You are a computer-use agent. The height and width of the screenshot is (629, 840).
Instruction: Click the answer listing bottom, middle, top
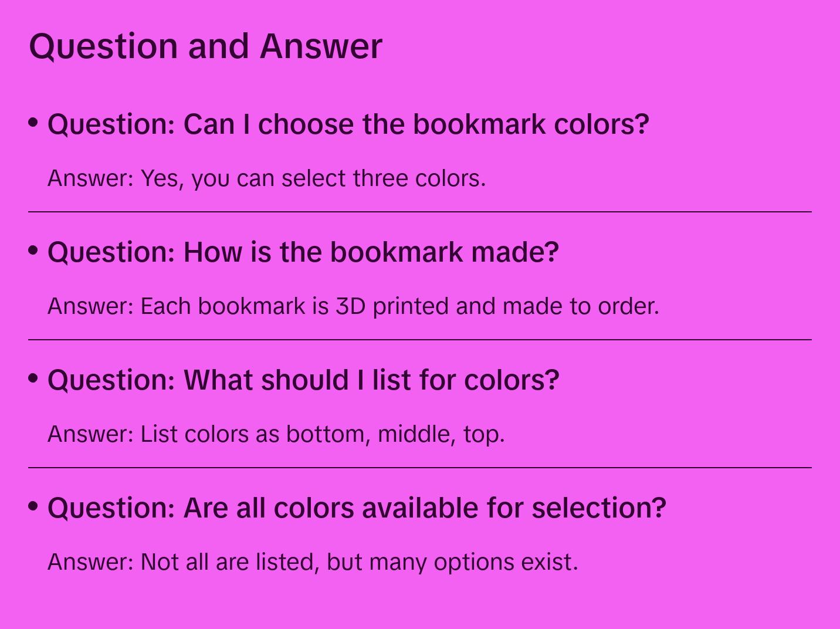(x=276, y=434)
